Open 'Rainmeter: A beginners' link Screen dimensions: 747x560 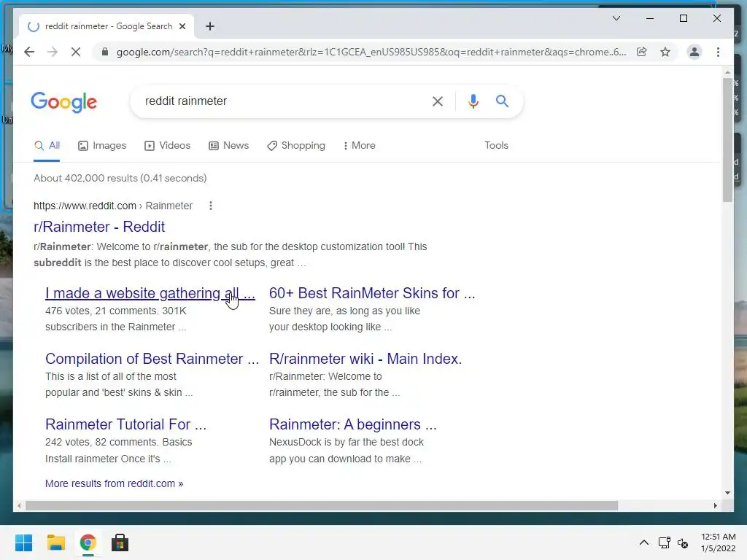[x=352, y=424]
